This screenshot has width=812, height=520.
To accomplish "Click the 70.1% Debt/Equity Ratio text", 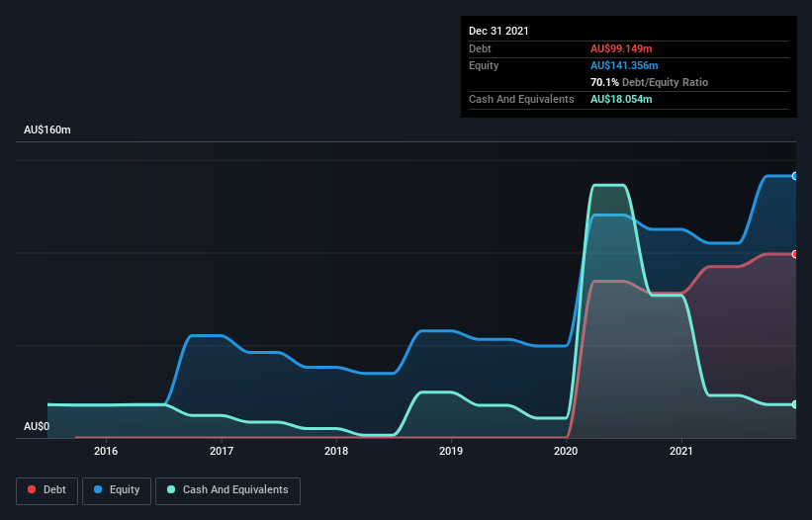I will (649, 82).
